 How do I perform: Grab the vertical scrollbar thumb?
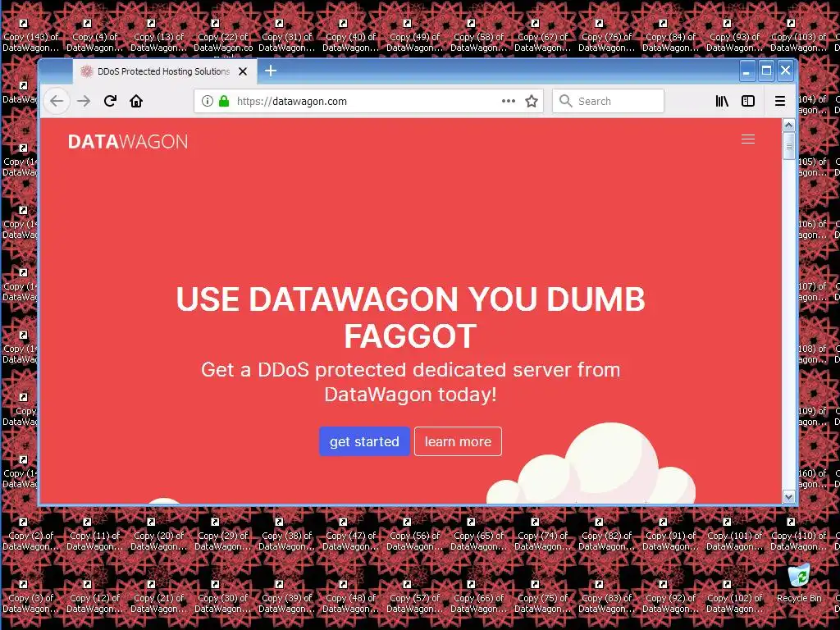[x=788, y=146]
